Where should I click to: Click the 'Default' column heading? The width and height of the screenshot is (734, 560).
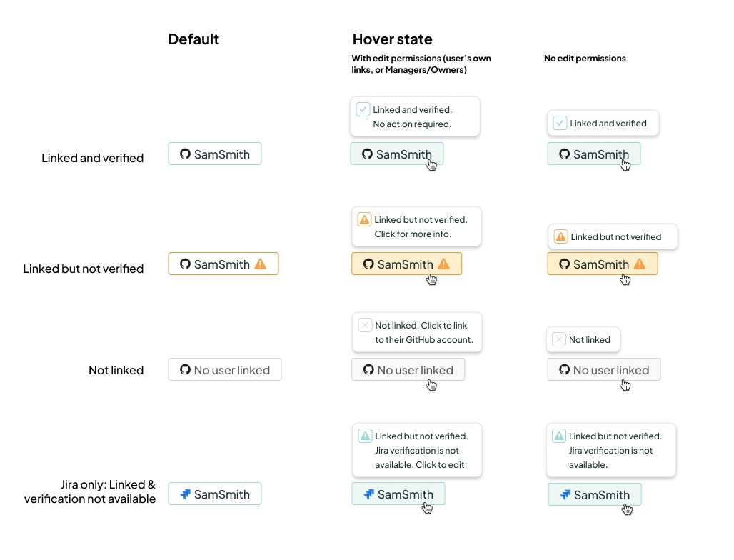tap(193, 39)
